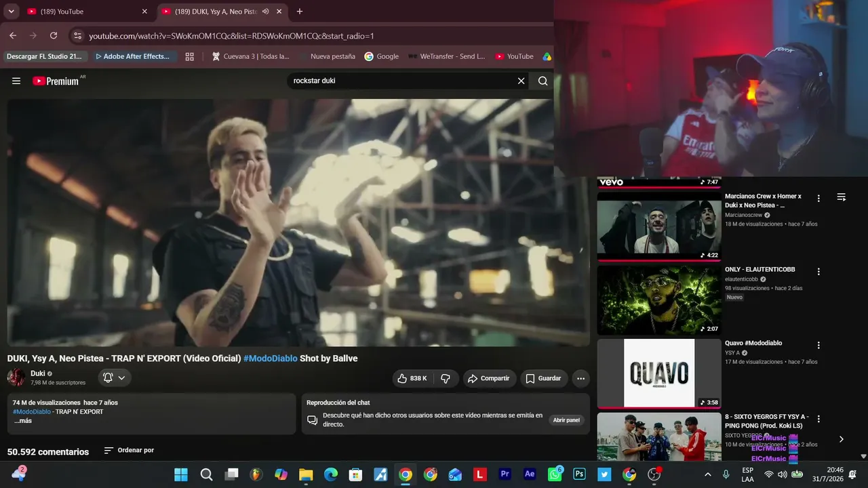The width and height of the screenshot is (868, 488).
Task: Open options for Quavo #Mododiablo video
Action: pyautogui.click(x=818, y=346)
